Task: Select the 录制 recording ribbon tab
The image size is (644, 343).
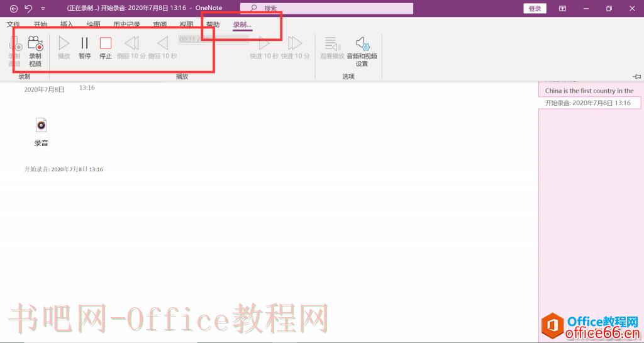Action: point(242,25)
